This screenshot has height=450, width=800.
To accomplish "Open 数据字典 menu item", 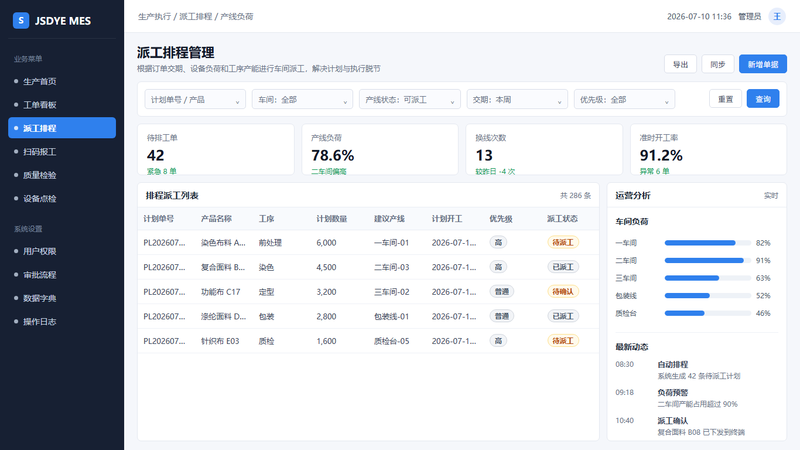I will [x=62, y=298].
